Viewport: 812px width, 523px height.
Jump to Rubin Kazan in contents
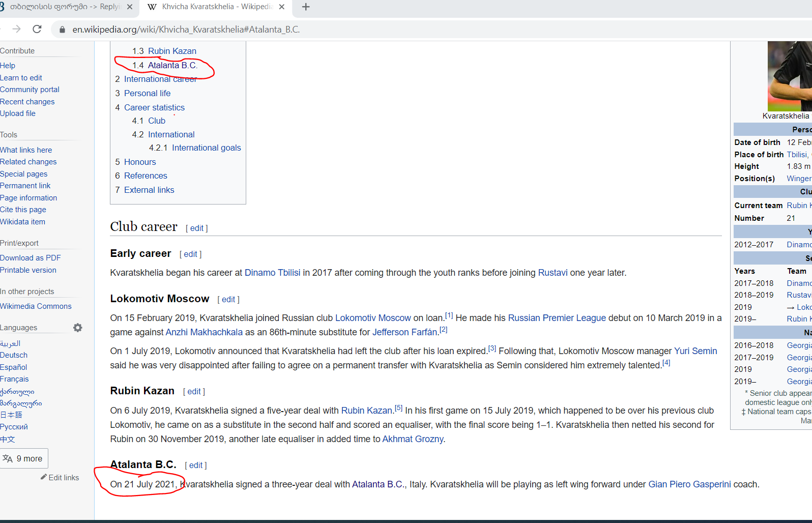click(x=172, y=51)
